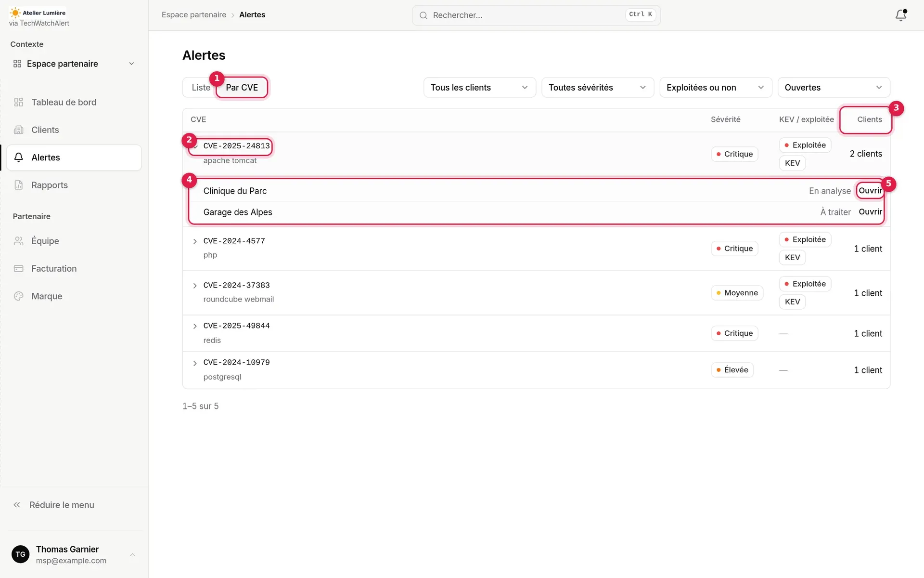Image resolution: width=924 pixels, height=578 pixels.
Task: Expand the CVE-2025-49844 redis row
Action: point(195,326)
